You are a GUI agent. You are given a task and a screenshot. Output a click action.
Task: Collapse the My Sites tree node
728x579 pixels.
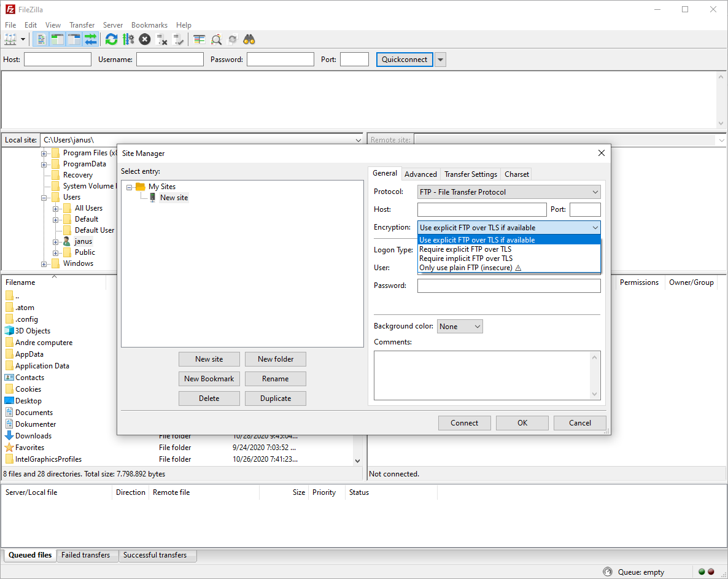(130, 187)
